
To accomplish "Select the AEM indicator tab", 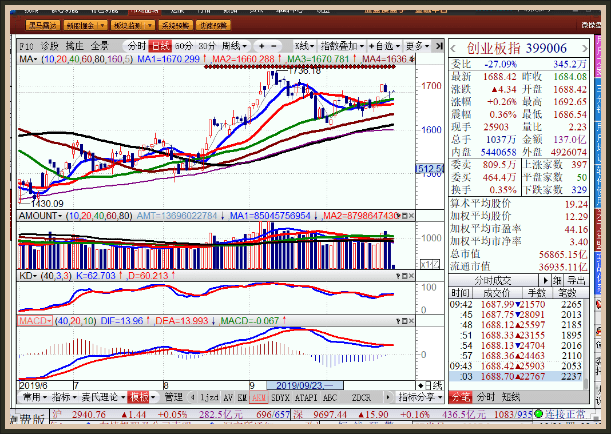I will point(258,397).
